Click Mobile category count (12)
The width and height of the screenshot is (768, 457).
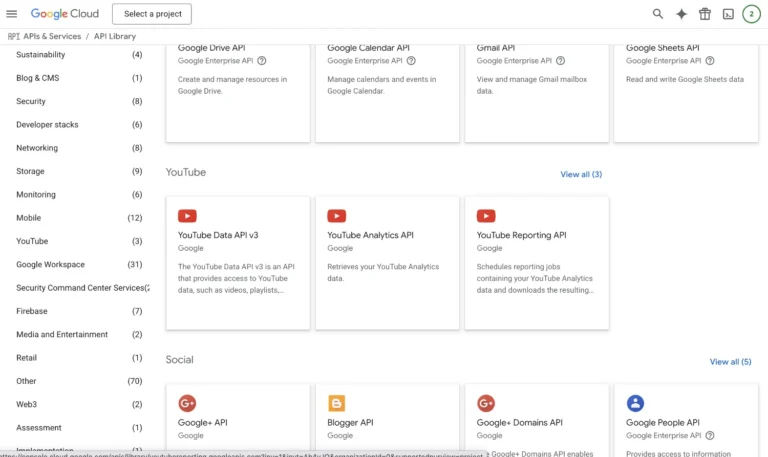point(135,218)
